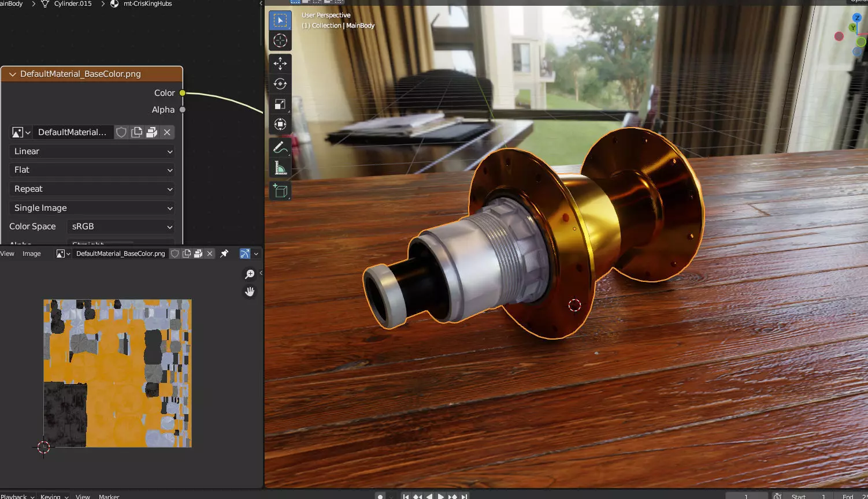The height and width of the screenshot is (499, 868).
Task: Toggle gizmo display button in image editor
Action: (x=244, y=254)
